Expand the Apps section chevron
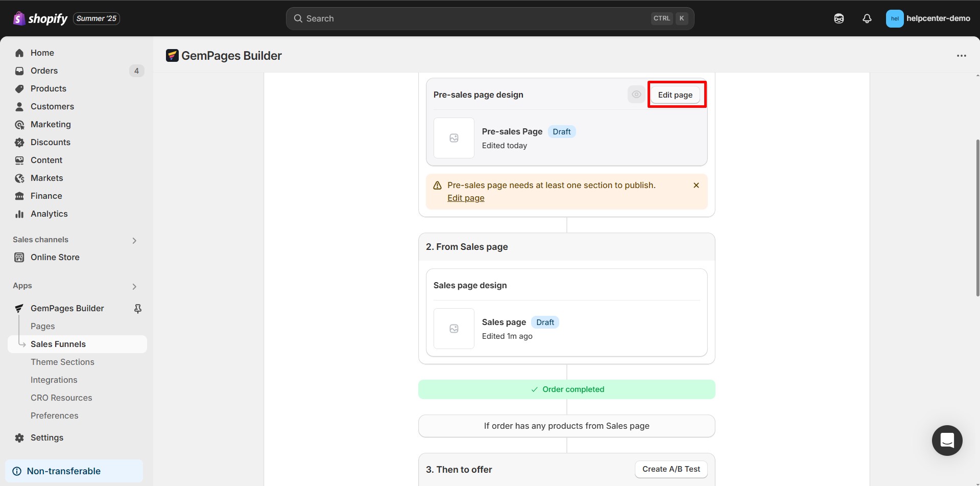This screenshot has width=980, height=486. point(134,286)
